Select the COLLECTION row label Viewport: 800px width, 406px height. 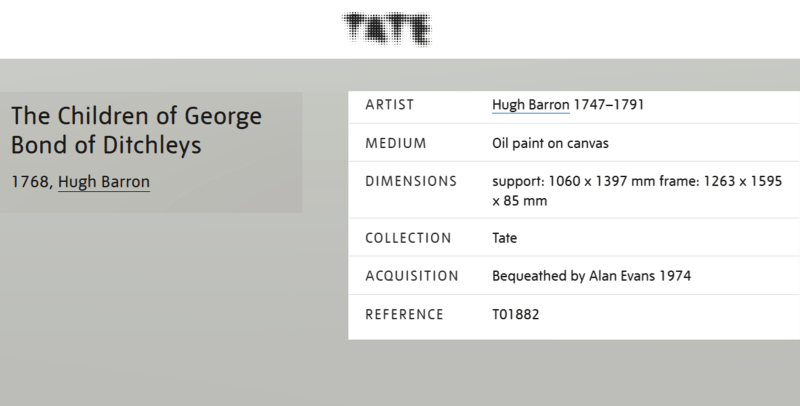pyautogui.click(x=408, y=238)
